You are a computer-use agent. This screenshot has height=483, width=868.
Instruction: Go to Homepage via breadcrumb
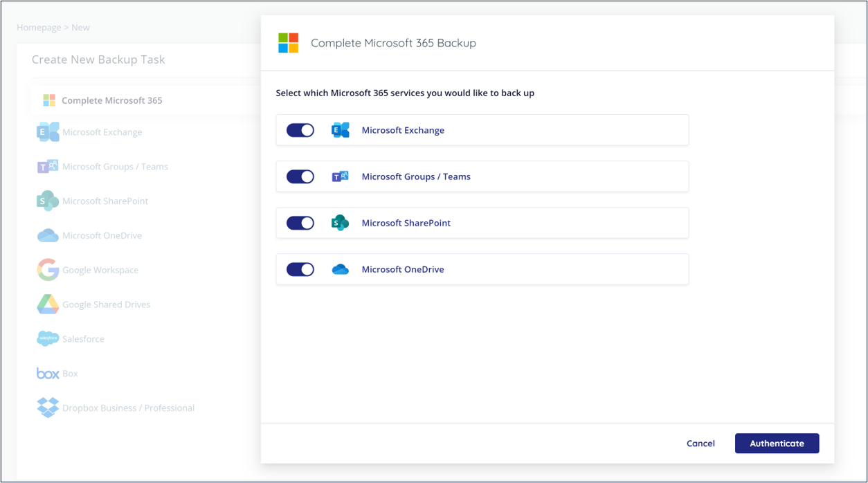(x=39, y=28)
